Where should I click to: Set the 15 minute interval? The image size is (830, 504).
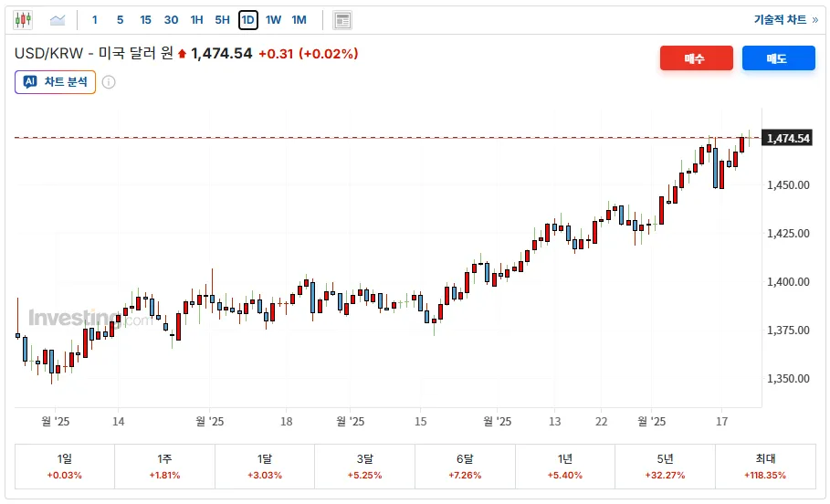pos(145,20)
